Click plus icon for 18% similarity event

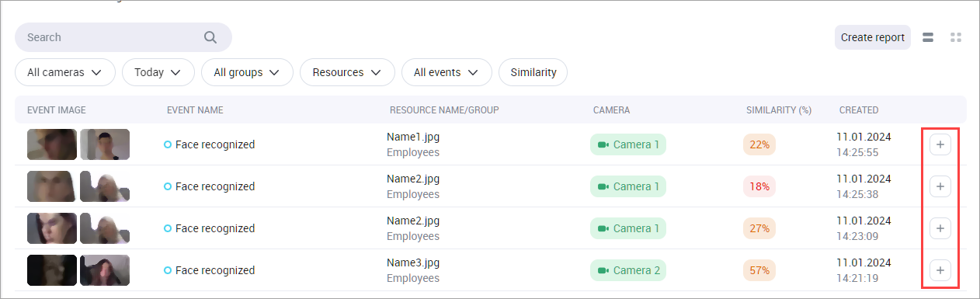(940, 186)
